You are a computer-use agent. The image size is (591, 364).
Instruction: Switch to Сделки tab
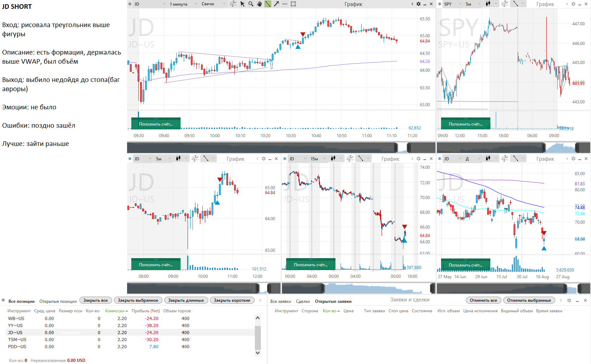(303, 301)
